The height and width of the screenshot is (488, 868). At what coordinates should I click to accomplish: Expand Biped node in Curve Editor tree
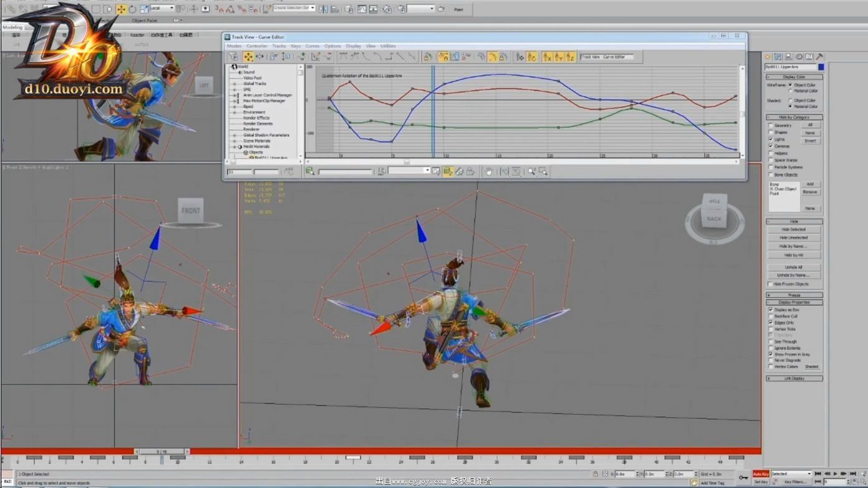pyautogui.click(x=234, y=107)
